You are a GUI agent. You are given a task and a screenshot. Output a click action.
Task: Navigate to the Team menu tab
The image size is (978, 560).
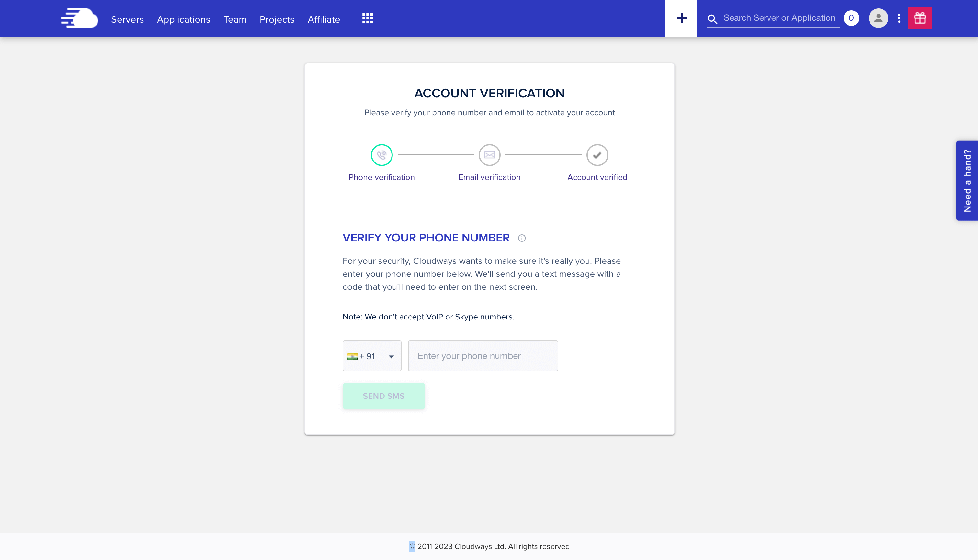(x=234, y=19)
